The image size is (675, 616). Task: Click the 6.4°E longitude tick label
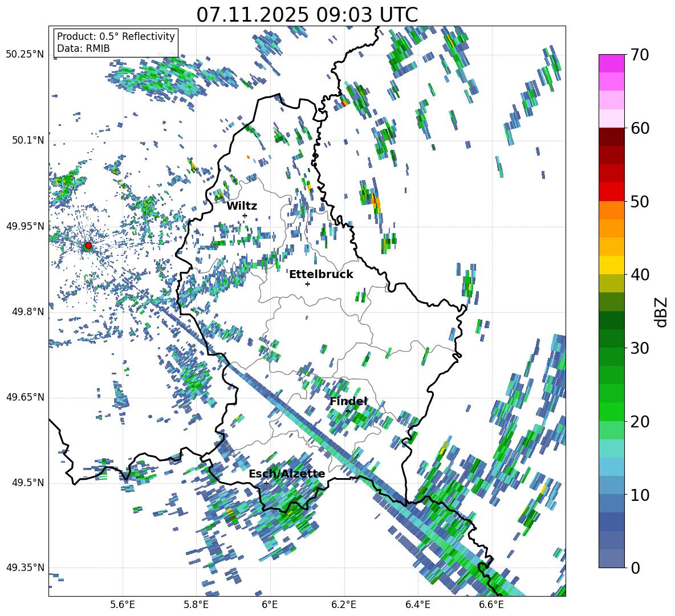click(x=417, y=605)
